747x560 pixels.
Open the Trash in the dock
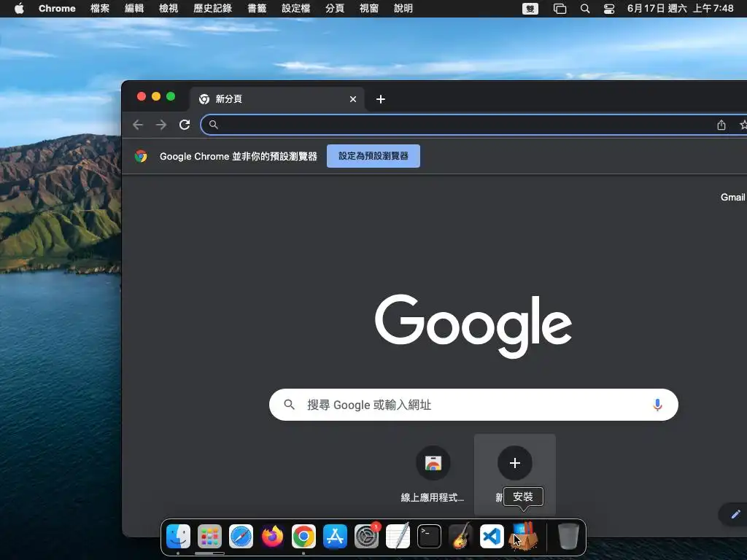tap(568, 537)
